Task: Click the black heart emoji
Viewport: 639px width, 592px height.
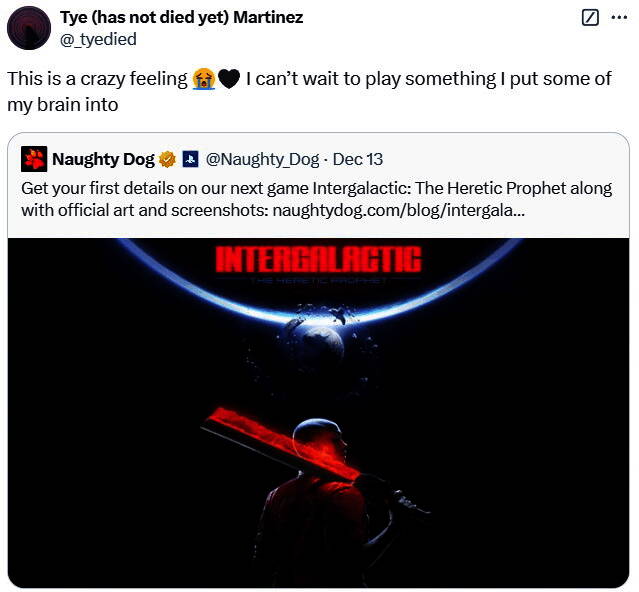Action: click(229, 79)
